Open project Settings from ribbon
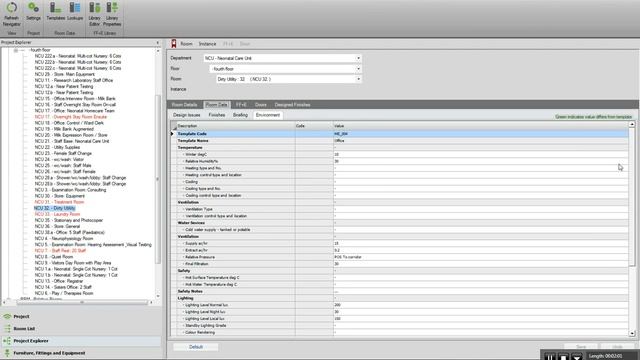The width and height of the screenshot is (640, 360). (x=33, y=11)
